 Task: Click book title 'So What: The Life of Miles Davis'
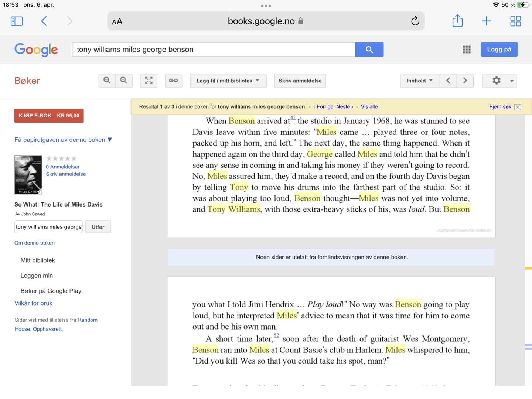(58, 205)
